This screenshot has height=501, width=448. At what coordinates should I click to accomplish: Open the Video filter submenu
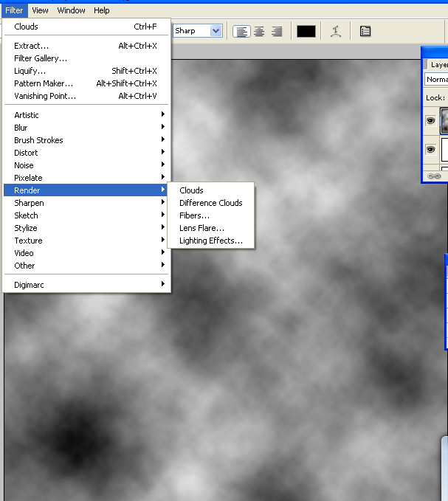point(86,253)
